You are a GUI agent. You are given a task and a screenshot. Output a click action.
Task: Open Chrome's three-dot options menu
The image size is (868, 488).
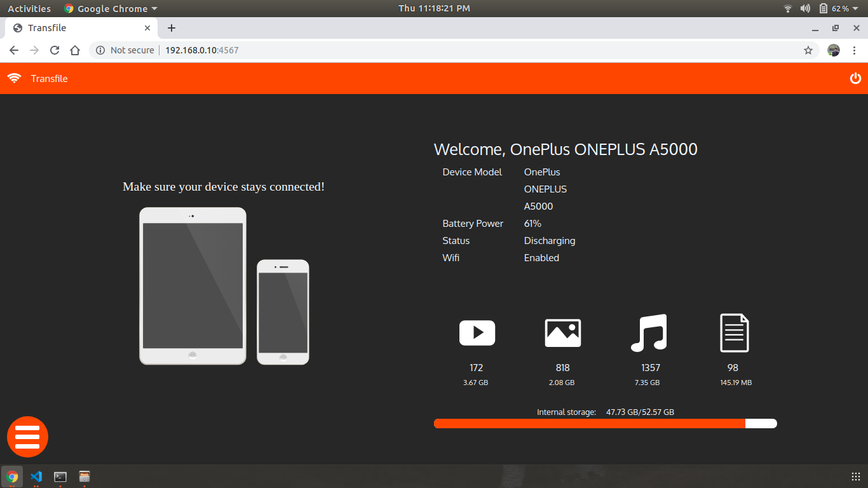[x=855, y=50]
